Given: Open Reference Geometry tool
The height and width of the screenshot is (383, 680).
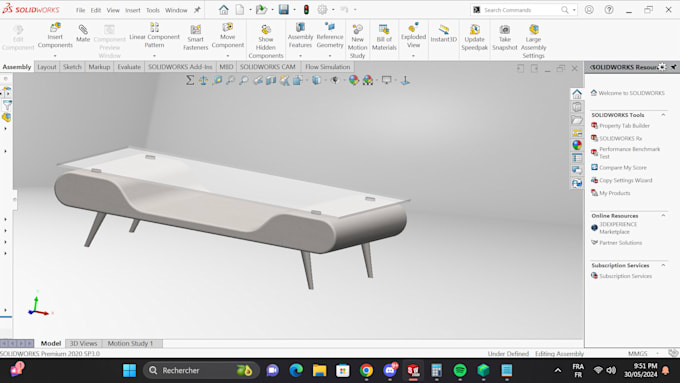Looking at the screenshot, I should point(330,35).
